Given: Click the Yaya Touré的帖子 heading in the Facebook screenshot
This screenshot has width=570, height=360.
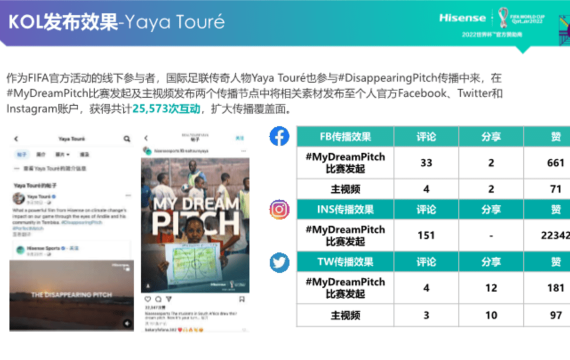Looking at the screenshot, I should [x=35, y=185].
